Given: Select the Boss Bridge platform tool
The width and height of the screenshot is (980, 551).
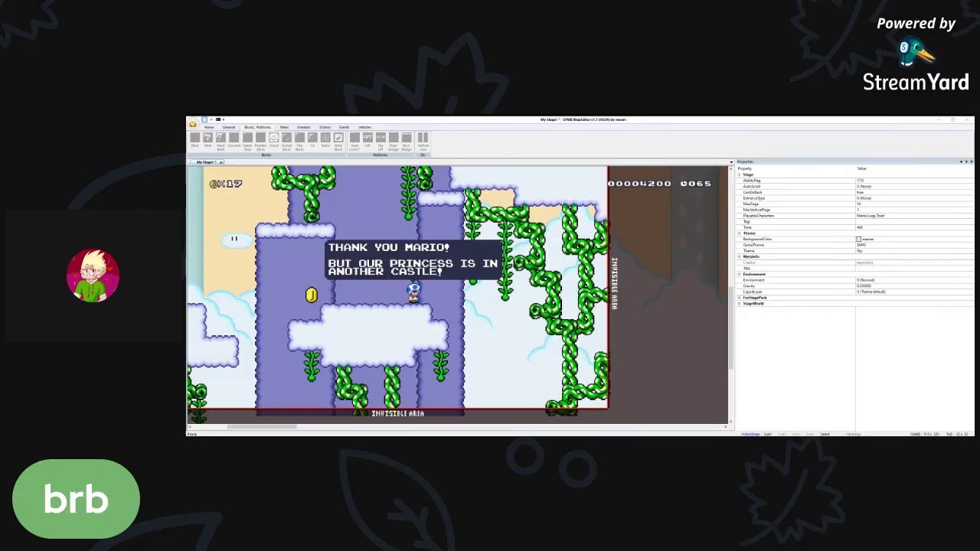Looking at the screenshot, I should point(407,141).
